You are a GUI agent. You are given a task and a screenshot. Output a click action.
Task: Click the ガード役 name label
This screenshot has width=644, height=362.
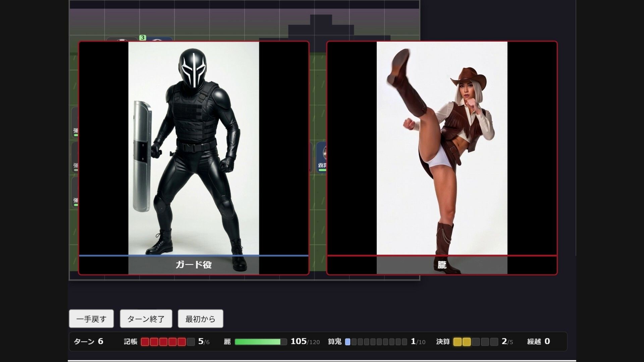(194, 265)
